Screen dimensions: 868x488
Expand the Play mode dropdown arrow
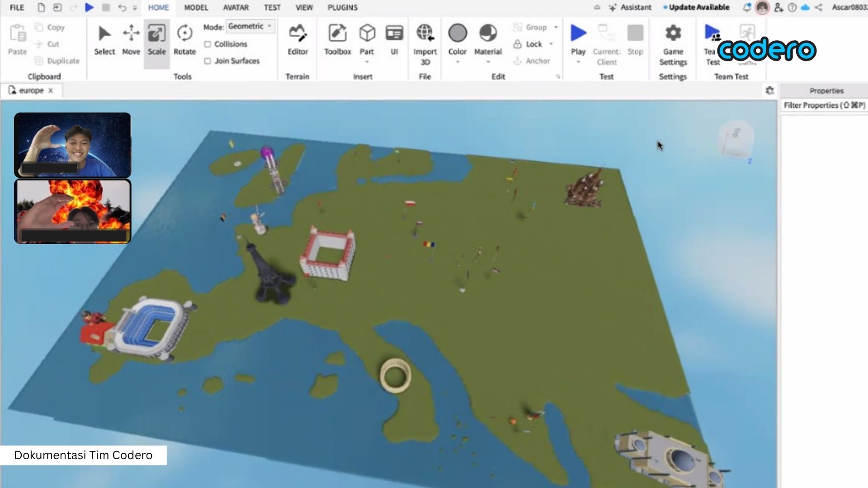[x=578, y=61]
